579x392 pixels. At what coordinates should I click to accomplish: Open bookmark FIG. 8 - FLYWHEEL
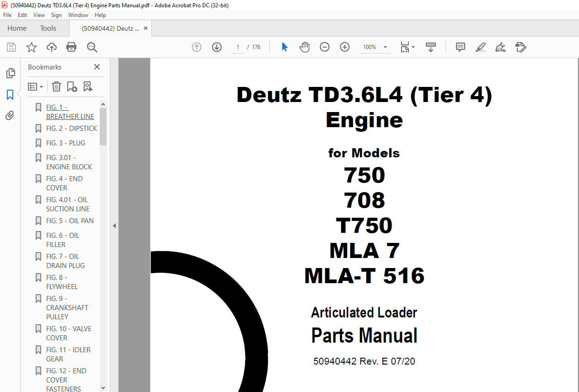click(x=62, y=282)
